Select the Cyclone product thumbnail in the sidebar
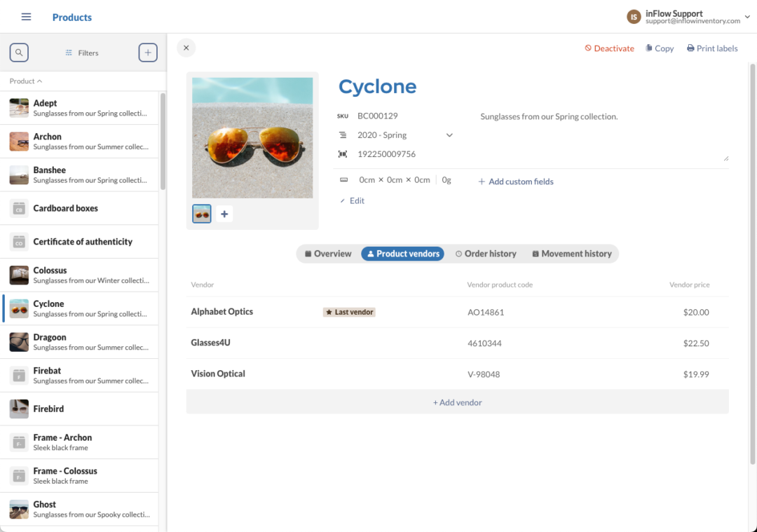This screenshot has width=757, height=532. (x=18, y=309)
